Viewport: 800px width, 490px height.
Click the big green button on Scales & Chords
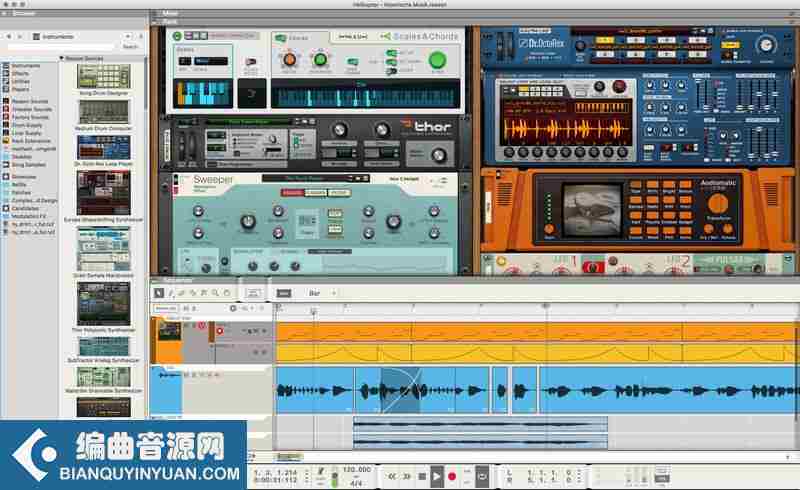[437, 60]
